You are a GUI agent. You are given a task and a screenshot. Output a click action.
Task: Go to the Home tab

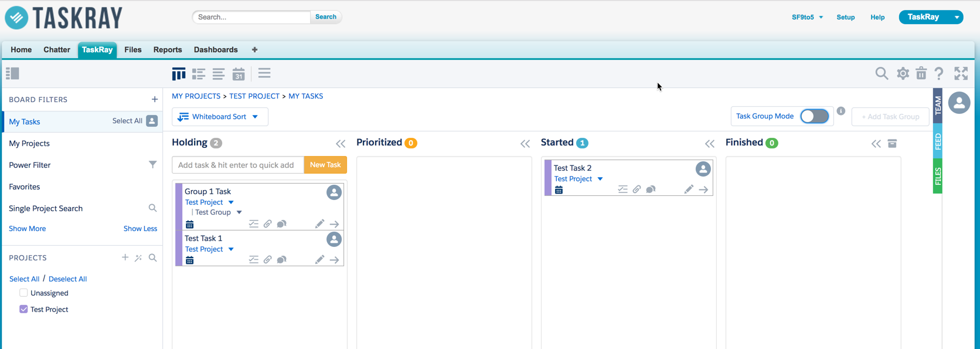click(x=21, y=50)
